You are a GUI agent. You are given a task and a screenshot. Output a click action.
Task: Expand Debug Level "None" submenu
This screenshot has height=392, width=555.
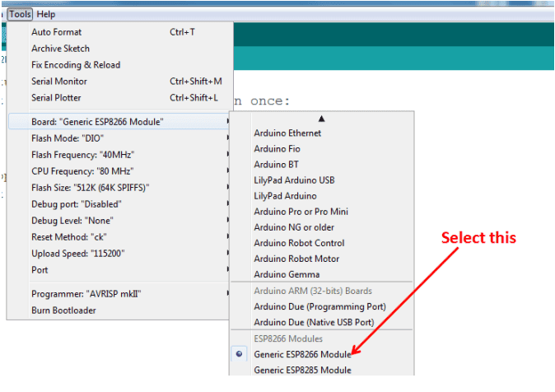119,221
